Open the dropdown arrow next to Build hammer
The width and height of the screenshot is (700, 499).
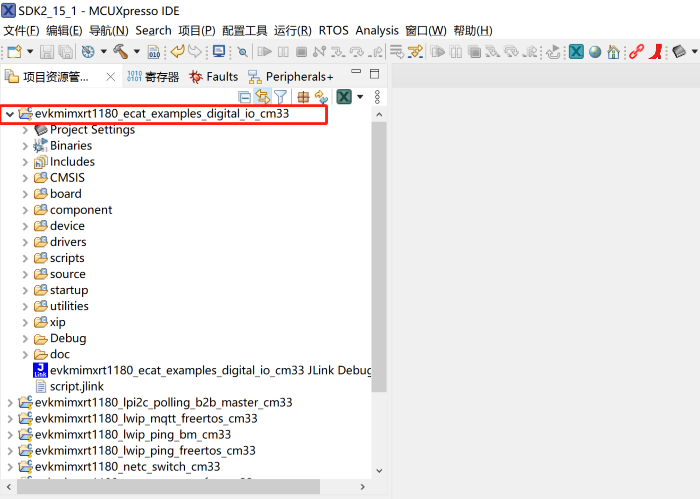tap(136, 51)
